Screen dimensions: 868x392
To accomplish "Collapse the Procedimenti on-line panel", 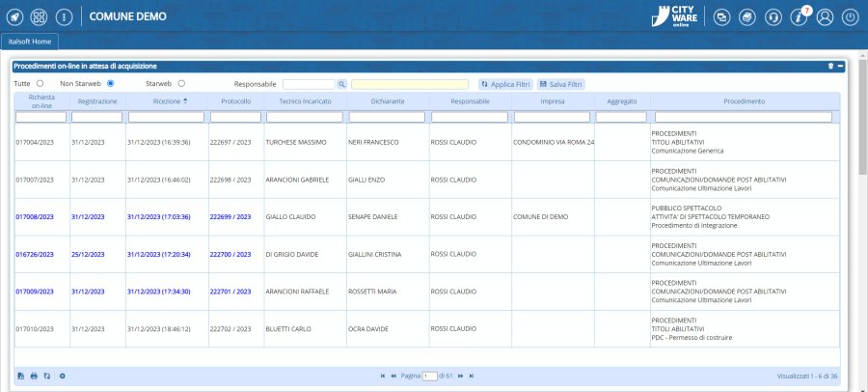I will pos(840,66).
